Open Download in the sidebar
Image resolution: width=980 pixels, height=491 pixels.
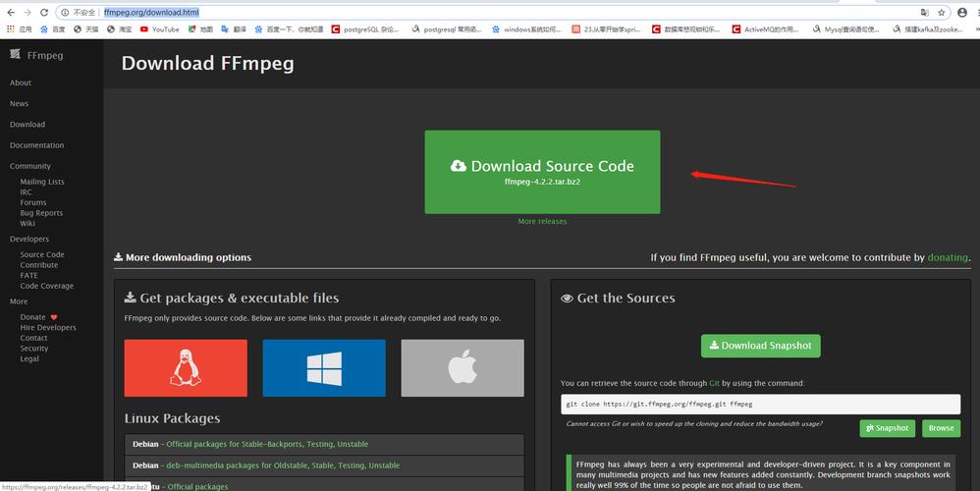pyautogui.click(x=27, y=125)
